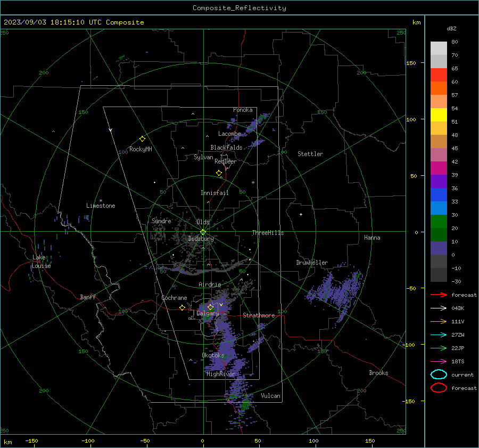Click the Blackfalds city label
The height and width of the screenshot is (448, 479).
226,148
